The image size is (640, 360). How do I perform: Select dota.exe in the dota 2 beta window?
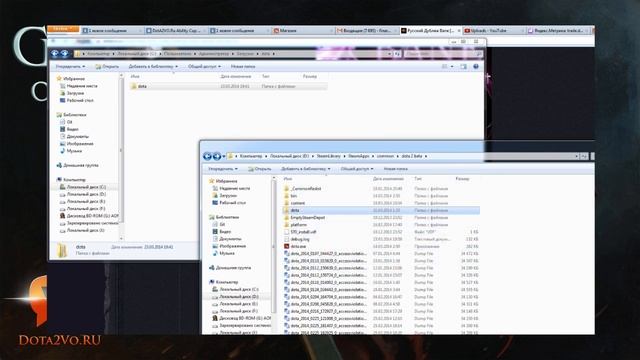pyautogui.click(x=298, y=247)
